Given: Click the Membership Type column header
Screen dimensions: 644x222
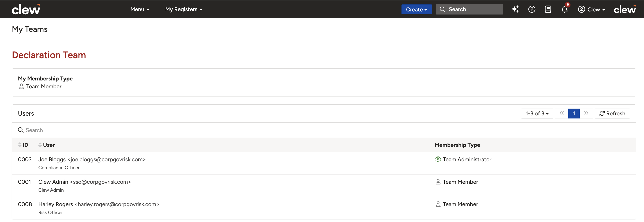Looking at the screenshot, I should pyautogui.click(x=457, y=145).
